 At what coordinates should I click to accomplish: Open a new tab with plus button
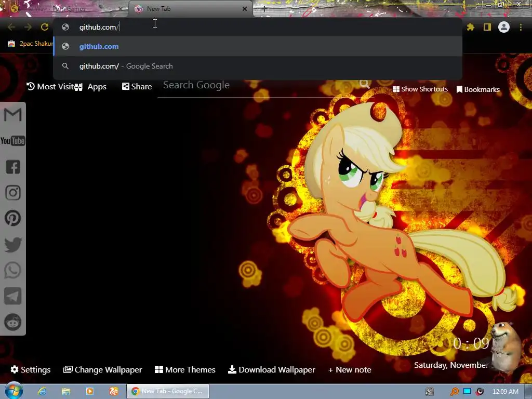point(264,9)
